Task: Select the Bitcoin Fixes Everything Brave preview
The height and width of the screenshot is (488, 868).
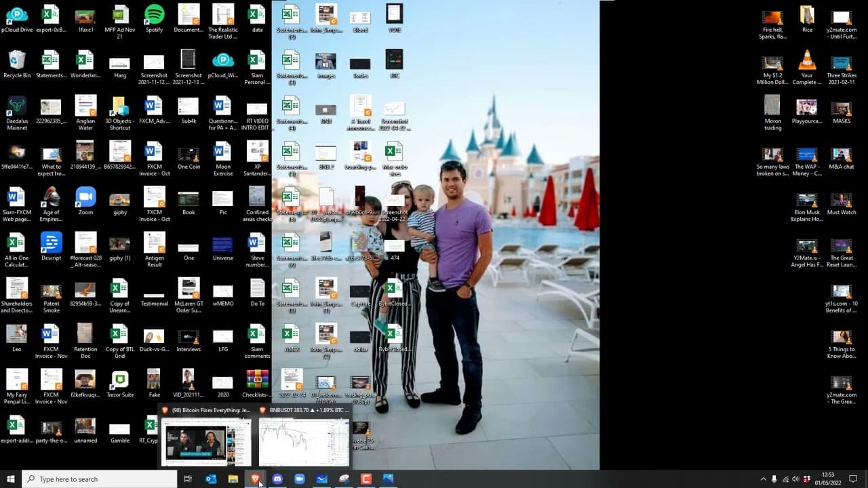Action: [x=206, y=436]
